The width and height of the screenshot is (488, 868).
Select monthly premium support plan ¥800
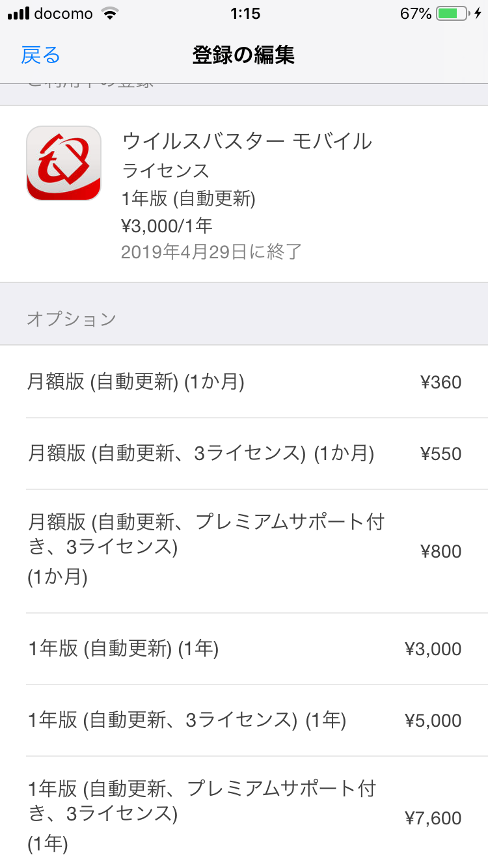[x=244, y=550]
